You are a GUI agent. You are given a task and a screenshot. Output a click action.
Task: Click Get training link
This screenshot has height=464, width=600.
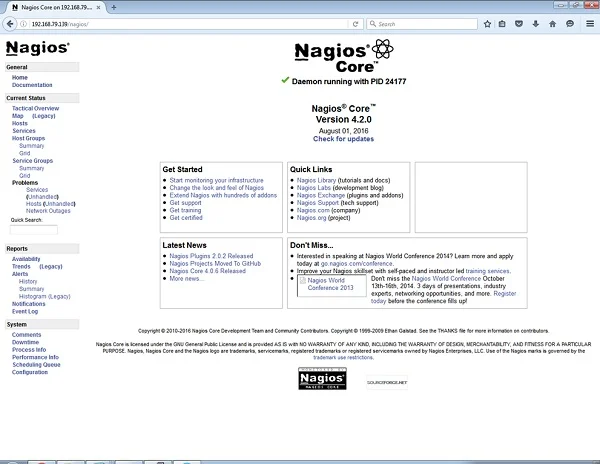tap(185, 210)
